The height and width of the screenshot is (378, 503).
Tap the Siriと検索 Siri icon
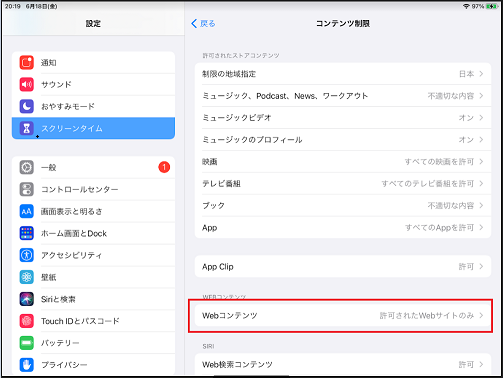(27, 299)
